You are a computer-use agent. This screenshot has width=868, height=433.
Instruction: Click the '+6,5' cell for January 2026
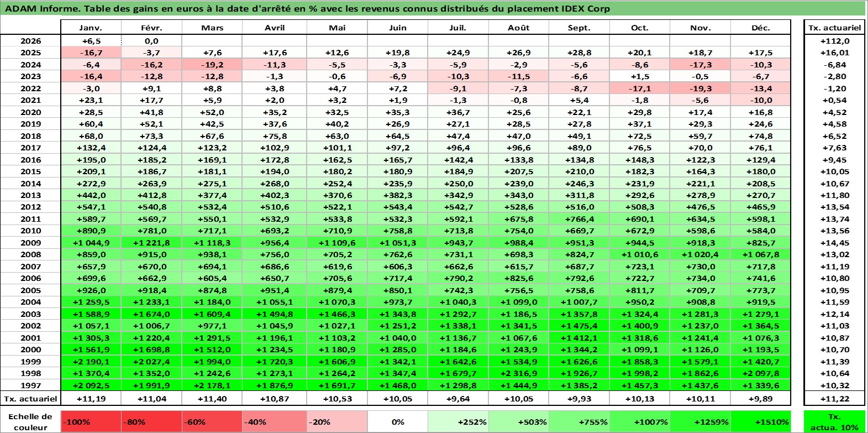click(x=91, y=41)
